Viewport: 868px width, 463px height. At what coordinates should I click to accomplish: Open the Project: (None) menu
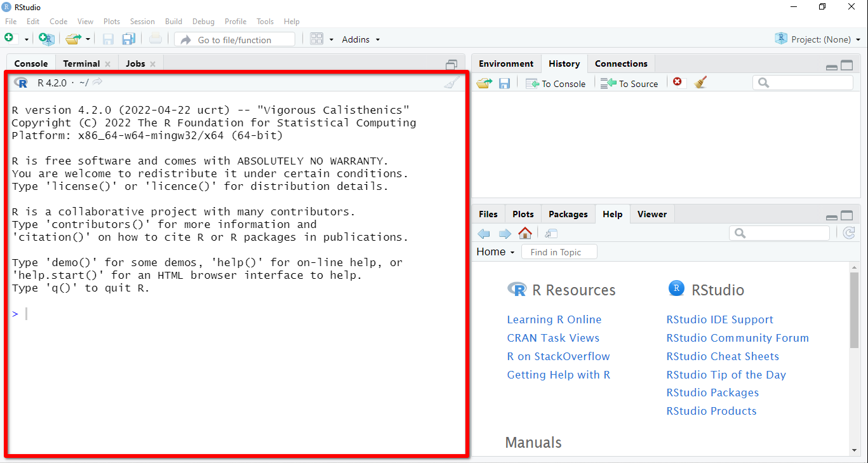[818, 39]
